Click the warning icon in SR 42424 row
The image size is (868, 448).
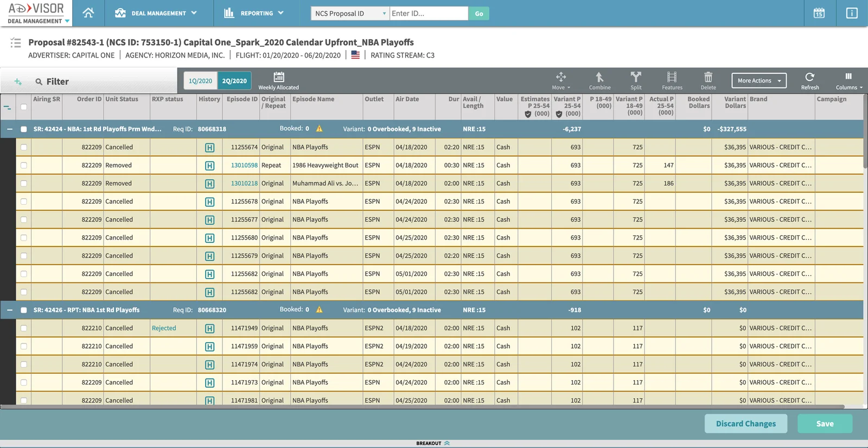319,129
